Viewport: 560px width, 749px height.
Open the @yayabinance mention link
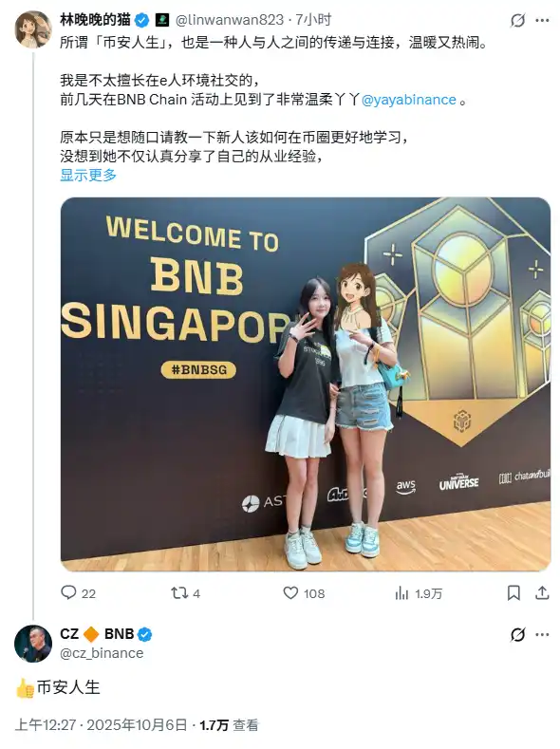(x=409, y=100)
